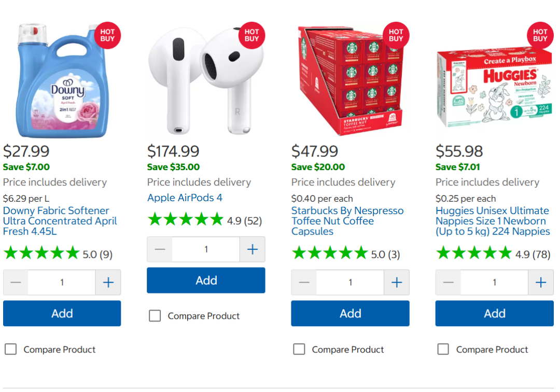Click the Apple AirPods product image
The width and height of the screenshot is (560, 392).
pos(205,80)
